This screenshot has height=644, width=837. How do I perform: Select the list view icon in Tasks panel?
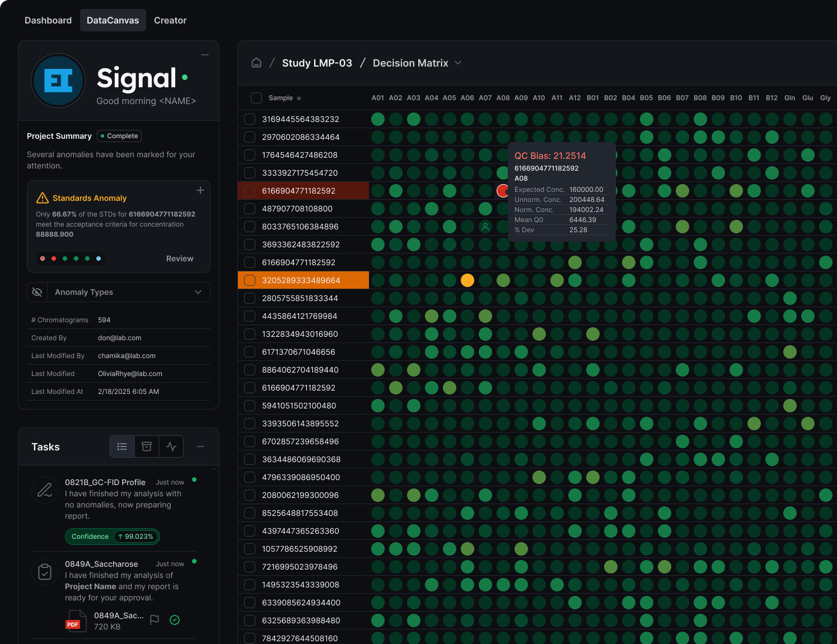coord(122,446)
